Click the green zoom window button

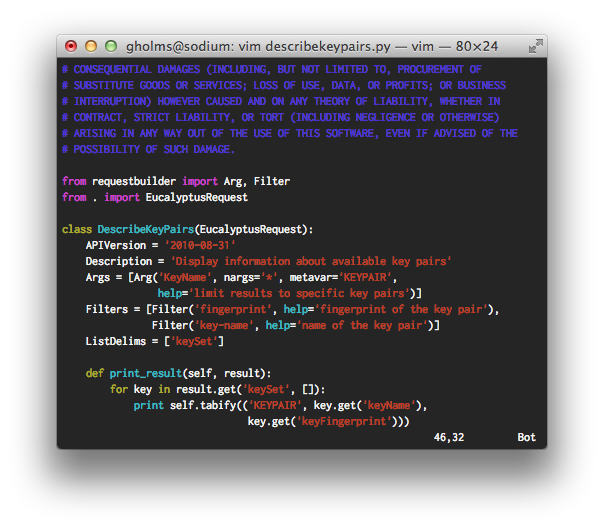(x=111, y=46)
